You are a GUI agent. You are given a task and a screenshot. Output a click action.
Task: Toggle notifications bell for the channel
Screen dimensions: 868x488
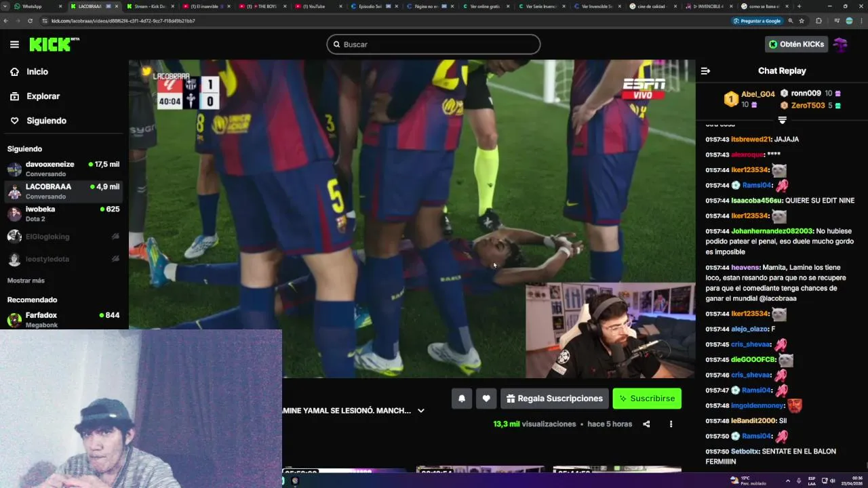[462, 399]
